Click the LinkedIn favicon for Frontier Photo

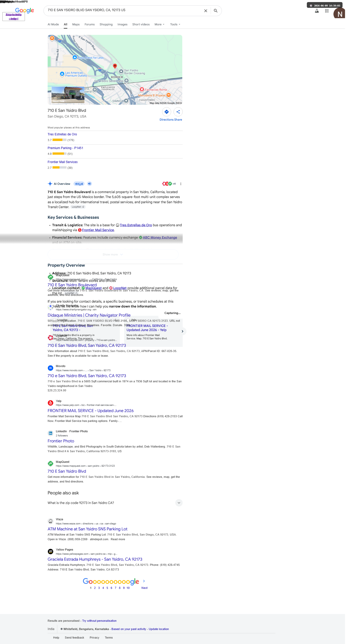tap(50, 433)
